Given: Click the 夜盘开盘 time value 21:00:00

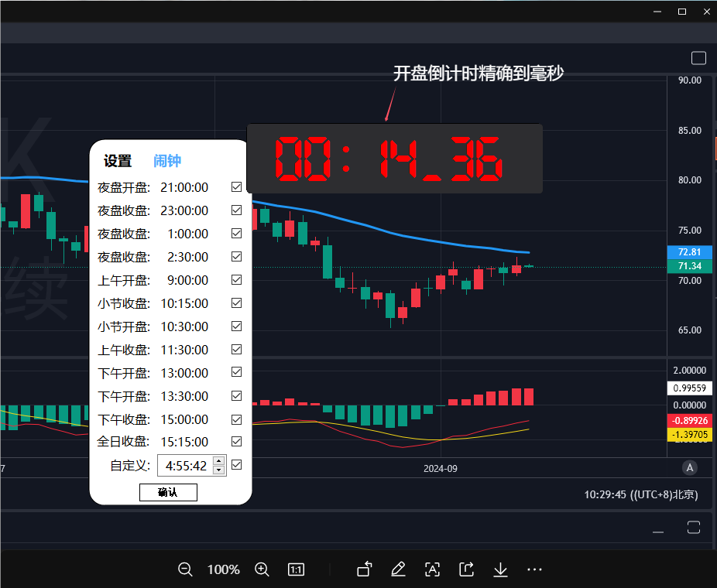Looking at the screenshot, I should point(184,187).
